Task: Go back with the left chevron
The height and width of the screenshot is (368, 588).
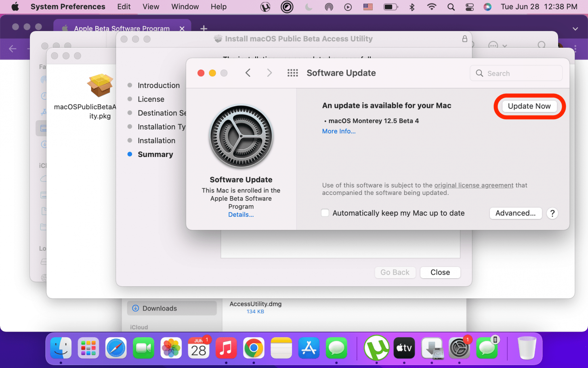Action: 248,73
